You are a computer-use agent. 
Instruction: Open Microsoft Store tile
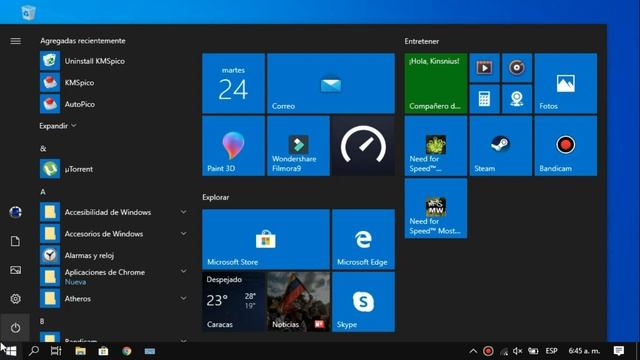click(x=266, y=240)
